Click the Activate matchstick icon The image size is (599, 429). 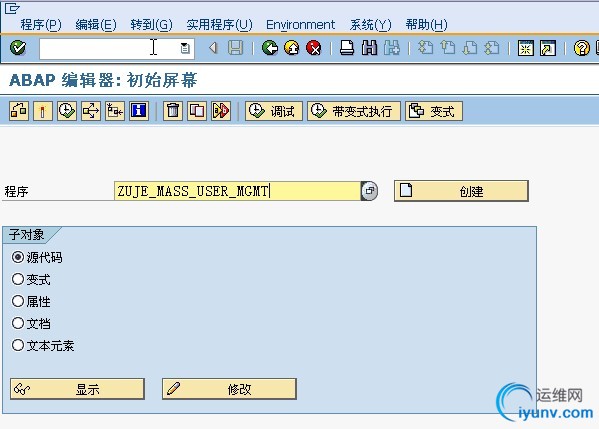[43, 111]
